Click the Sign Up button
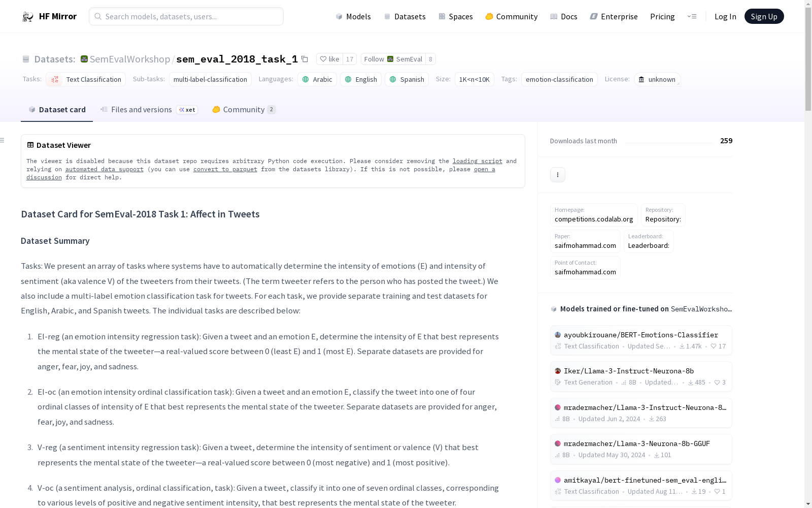812x508 pixels. click(764, 16)
